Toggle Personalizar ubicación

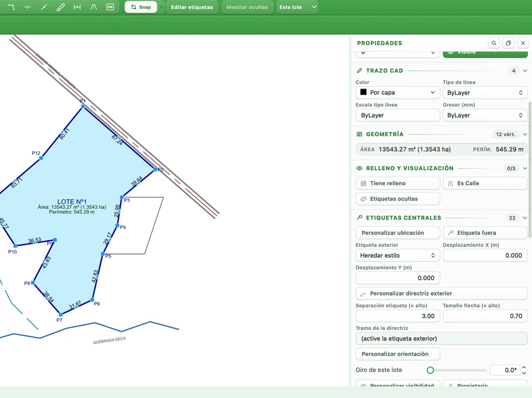(x=398, y=233)
